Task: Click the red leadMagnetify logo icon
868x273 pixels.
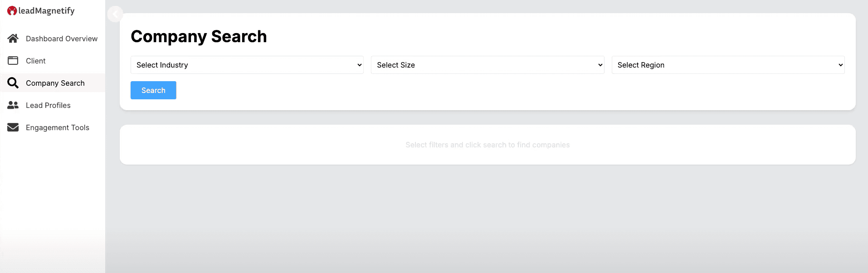Action: [12, 11]
